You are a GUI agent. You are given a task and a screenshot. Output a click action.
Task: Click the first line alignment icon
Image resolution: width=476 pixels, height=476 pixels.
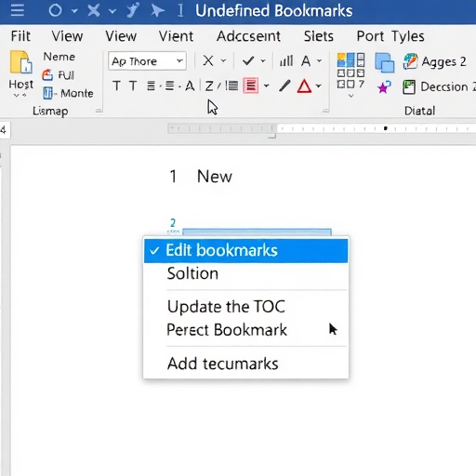(151, 86)
